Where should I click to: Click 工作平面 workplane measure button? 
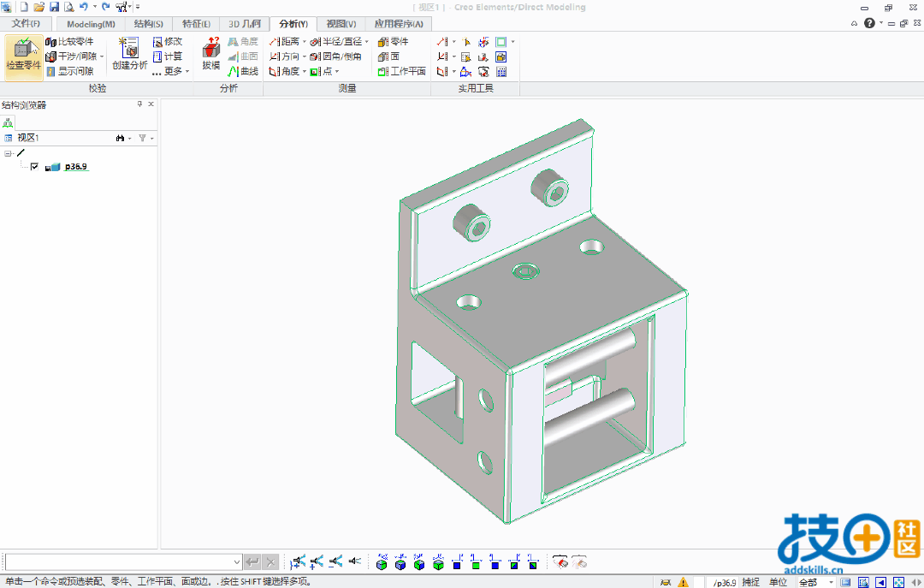(x=402, y=71)
